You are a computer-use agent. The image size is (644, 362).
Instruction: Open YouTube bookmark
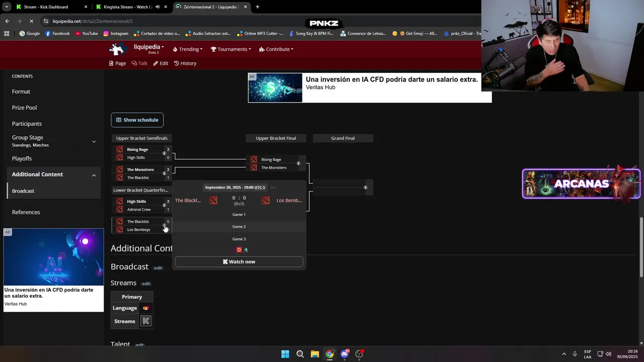[87, 34]
